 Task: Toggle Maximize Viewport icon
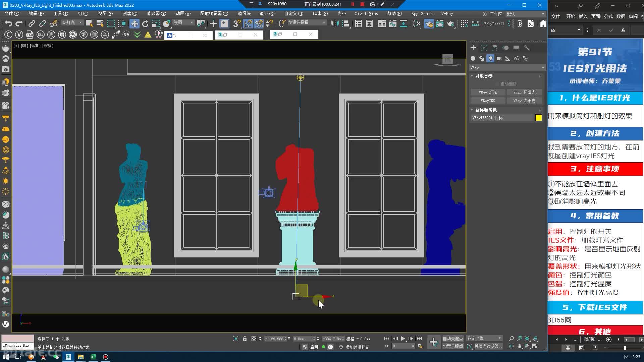pos(535,346)
